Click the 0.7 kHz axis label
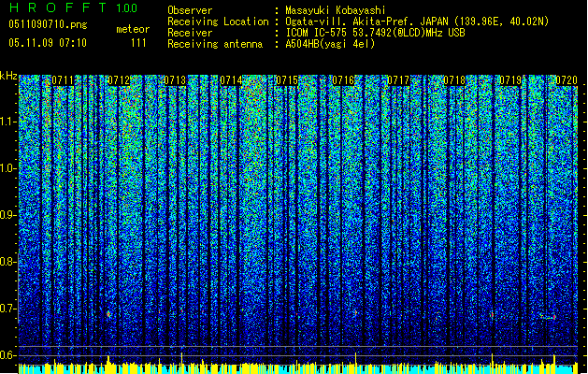The image size is (588, 374). pos(8,309)
